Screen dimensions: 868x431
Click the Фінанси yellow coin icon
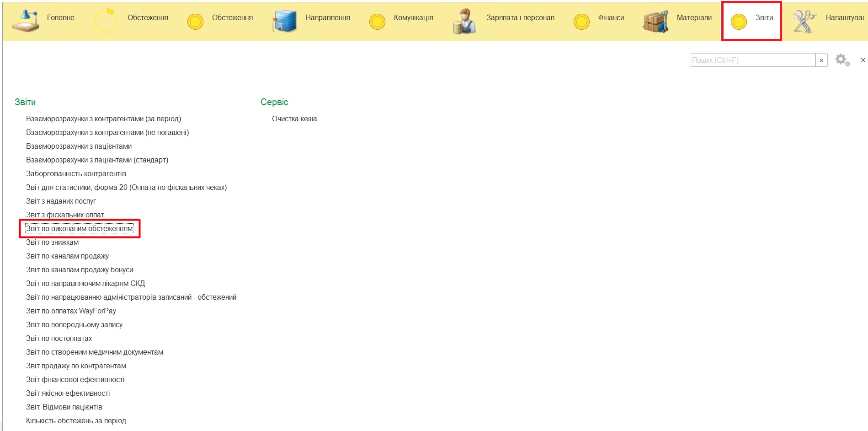[581, 22]
